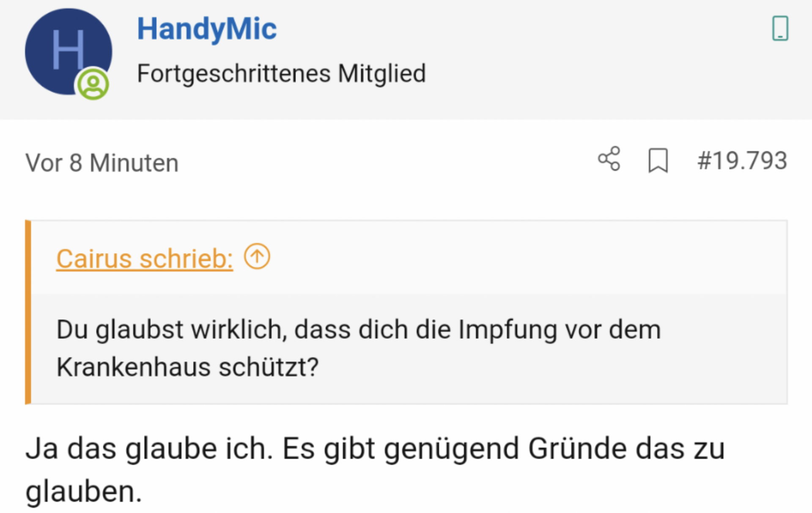This screenshot has width=812, height=513.
Task: Expand the quoted text from Cairus
Action: click(409, 348)
